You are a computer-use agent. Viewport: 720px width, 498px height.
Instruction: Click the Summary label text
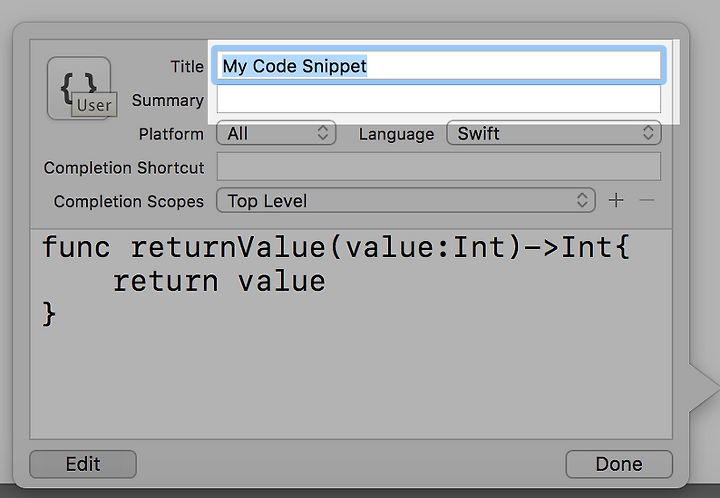pyautogui.click(x=168, y=100)
